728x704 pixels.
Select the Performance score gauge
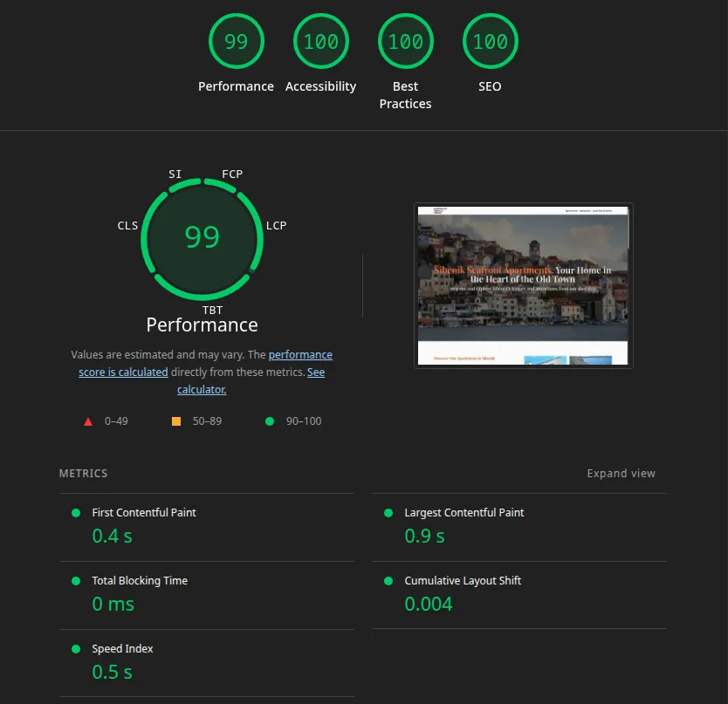(236, 41)
